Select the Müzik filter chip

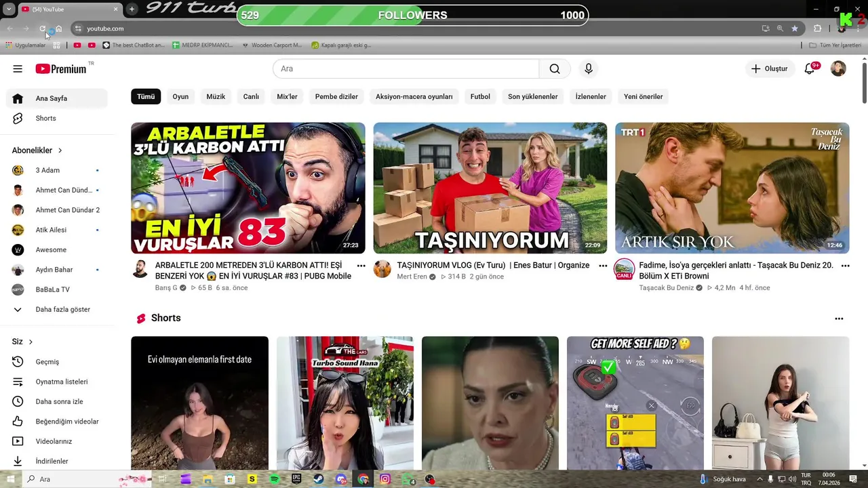point(216,96)
